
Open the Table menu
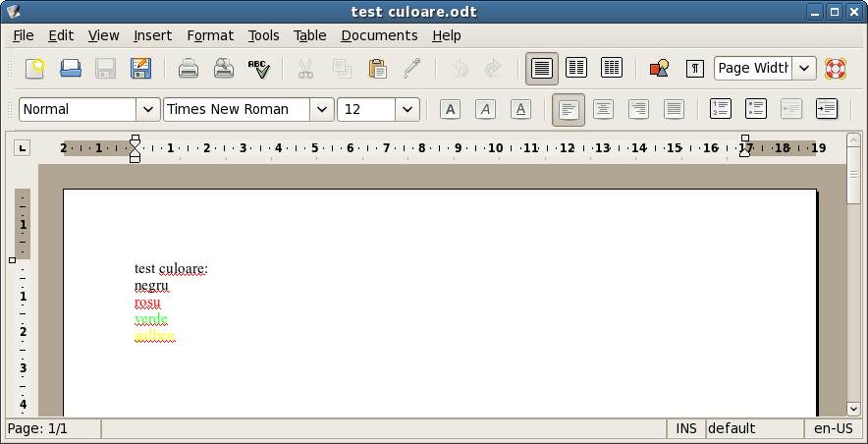(309, 35)
